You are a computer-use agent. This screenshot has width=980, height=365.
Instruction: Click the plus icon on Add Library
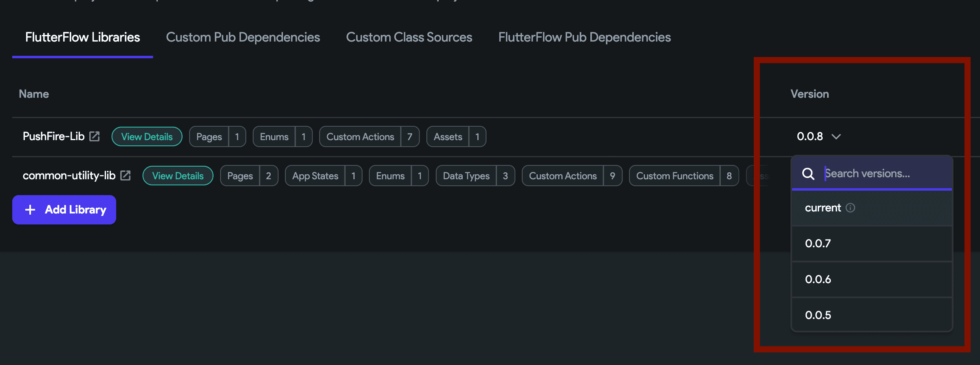[x=30, y=210]
